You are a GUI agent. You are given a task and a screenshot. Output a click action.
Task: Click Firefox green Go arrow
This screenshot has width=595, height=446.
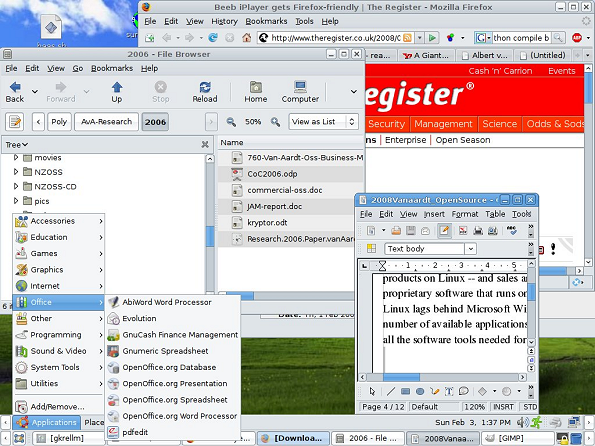point(432,38)
